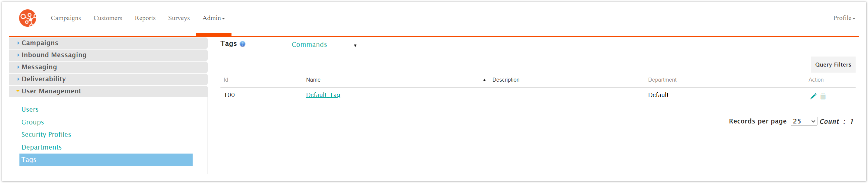Click the Query Filters button
Viewport: 868px width, 183px height.
tap(832, 65)
